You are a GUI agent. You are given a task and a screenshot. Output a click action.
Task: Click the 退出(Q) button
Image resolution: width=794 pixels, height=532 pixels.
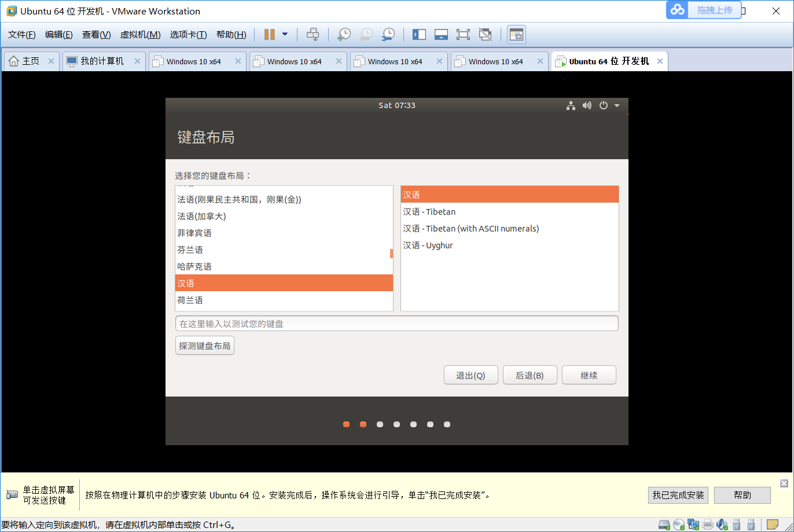tap(470, 375)
